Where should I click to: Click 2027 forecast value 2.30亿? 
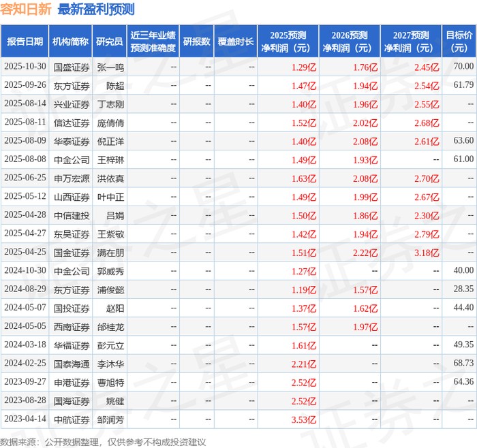pyautogui.click(x=427, y=216)
